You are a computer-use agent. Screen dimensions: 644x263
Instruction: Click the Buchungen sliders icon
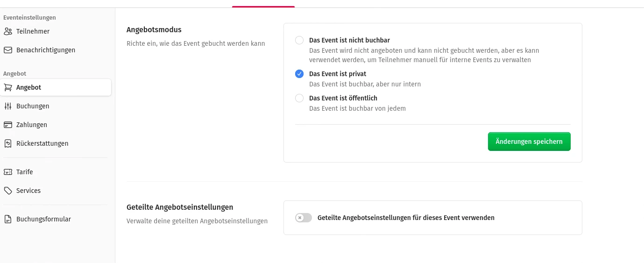8,106
